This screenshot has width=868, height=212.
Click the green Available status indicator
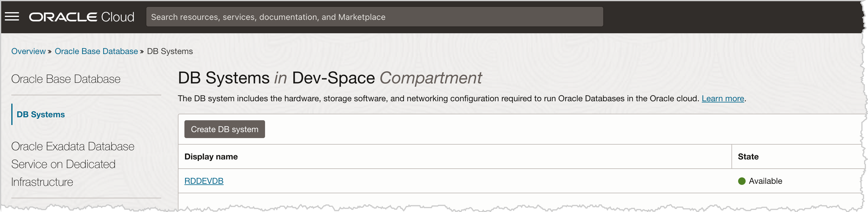[741, 181]
